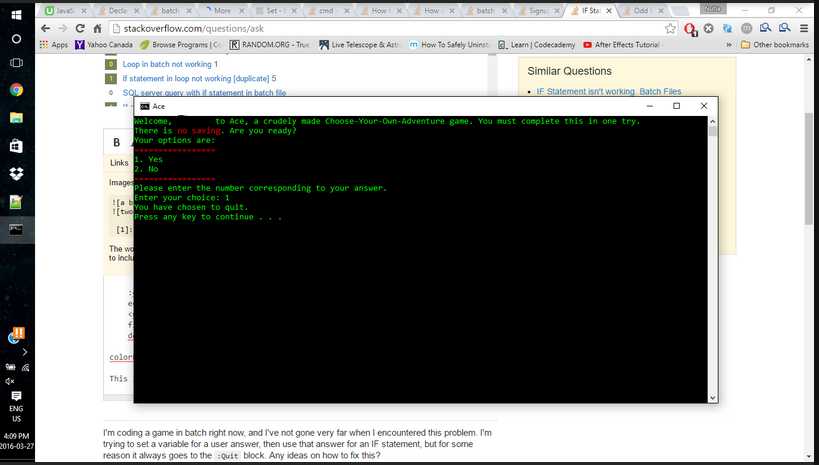This screenshot has height=465, width=819.
Task: Switch to Chrome from the taskbar
Action: coord(16,90)
